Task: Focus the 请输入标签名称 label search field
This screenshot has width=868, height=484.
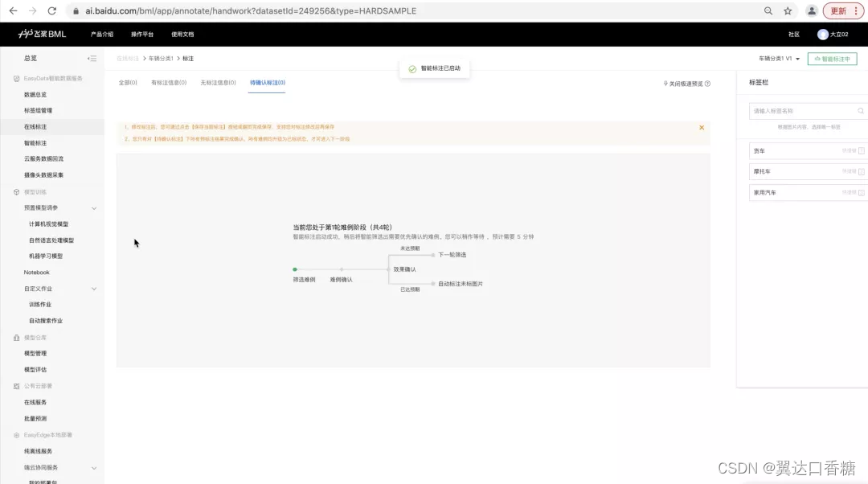Action: click(807, 111)
